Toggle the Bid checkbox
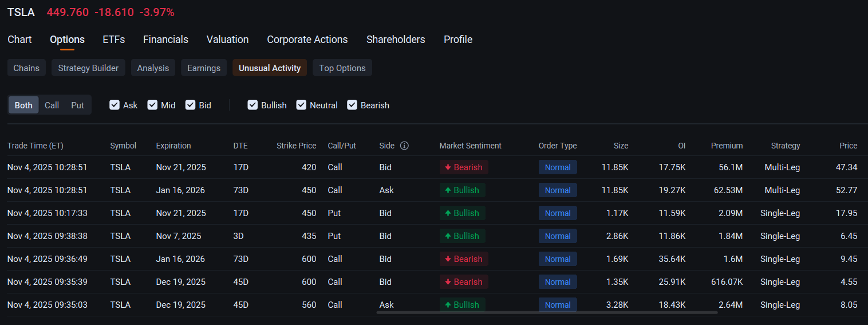This screenshot has width=868, height=325. pos(191,105)
